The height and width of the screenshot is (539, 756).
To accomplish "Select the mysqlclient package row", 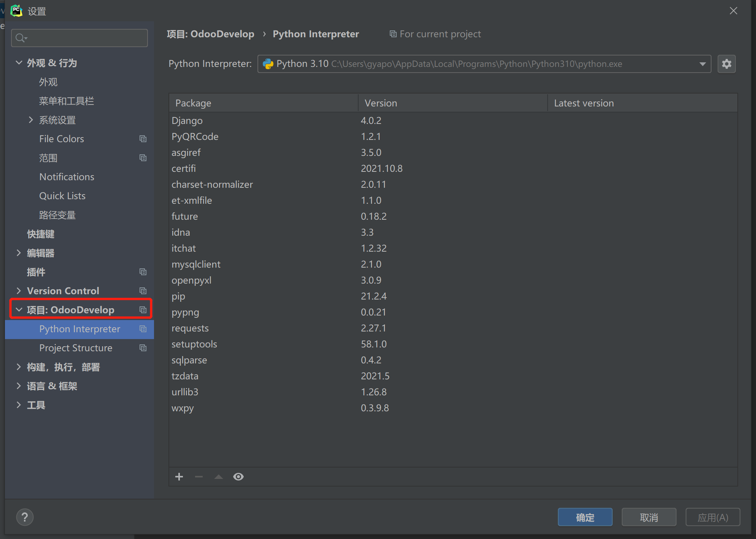I will pyautogui.click(x=453, y=264).
